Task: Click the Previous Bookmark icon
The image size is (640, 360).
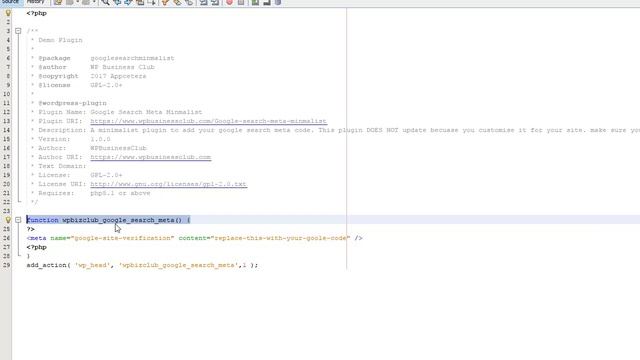Action: (165, 2)
